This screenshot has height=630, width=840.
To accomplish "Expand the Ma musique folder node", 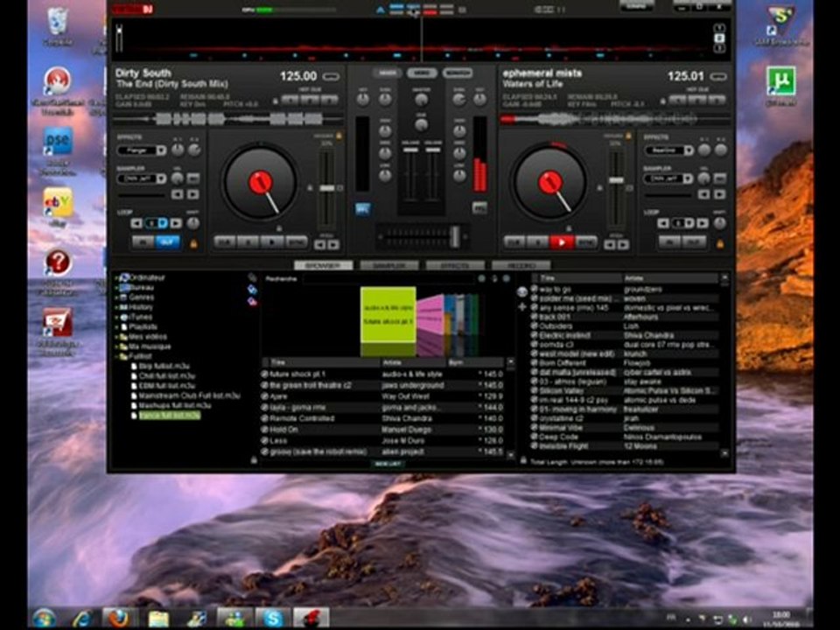I will pyautogui.click(x=116, y=346).
